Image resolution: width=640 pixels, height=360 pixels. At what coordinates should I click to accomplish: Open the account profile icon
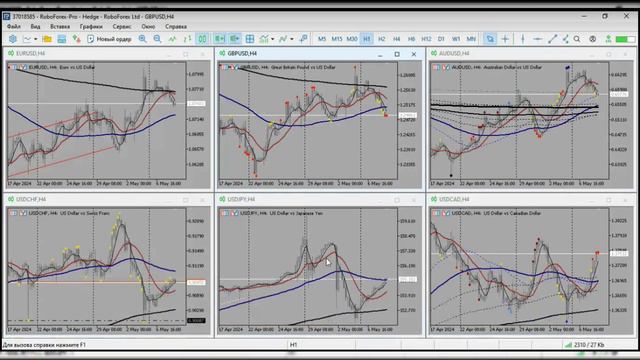592,39
